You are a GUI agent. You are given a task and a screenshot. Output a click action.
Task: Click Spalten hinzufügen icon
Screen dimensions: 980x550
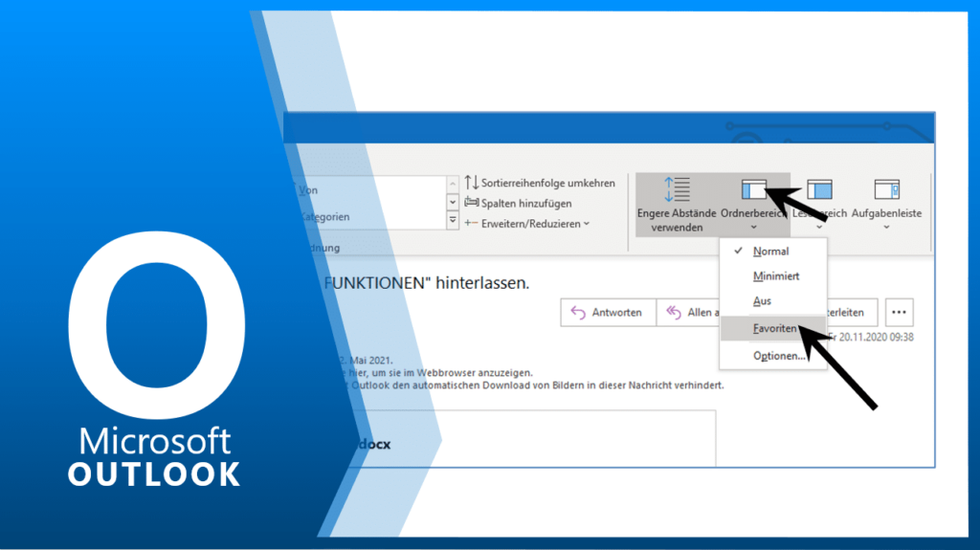[x=471, y=203]
